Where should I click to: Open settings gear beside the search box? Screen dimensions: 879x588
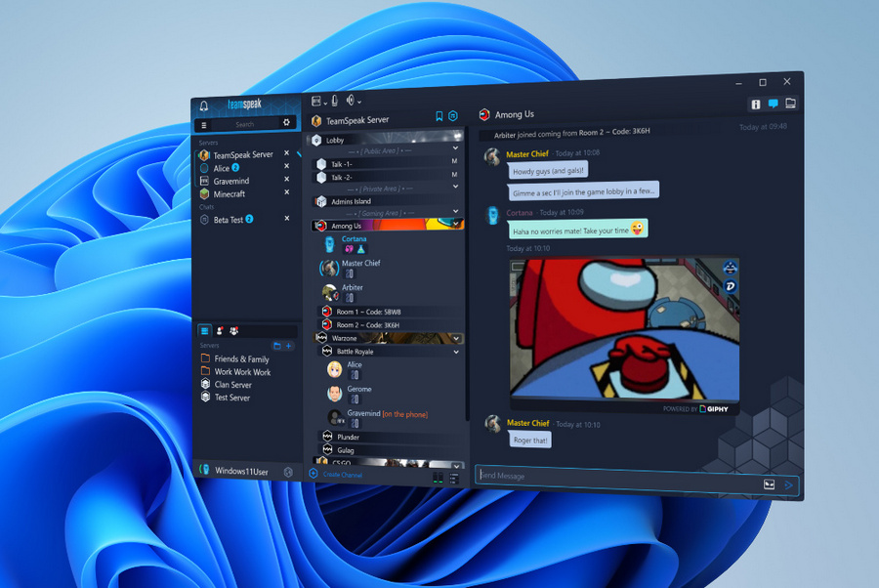pyautogui.click(x=286, y=124)
